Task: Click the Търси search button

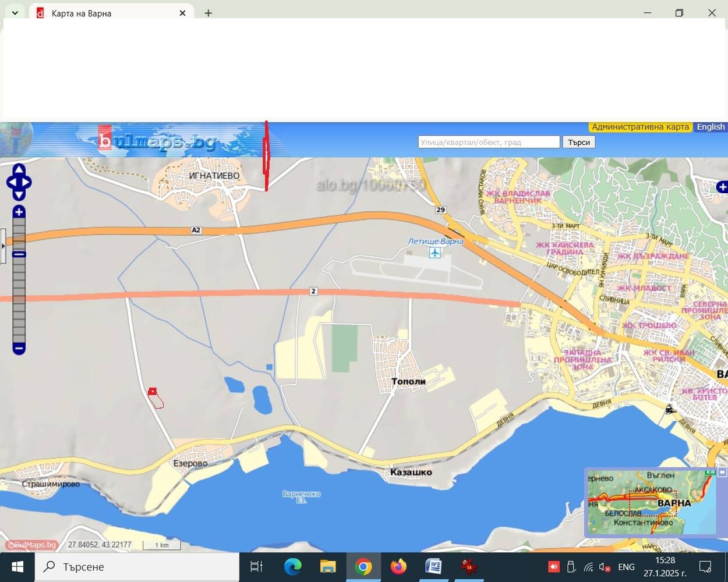Action: tap(579, 142)
